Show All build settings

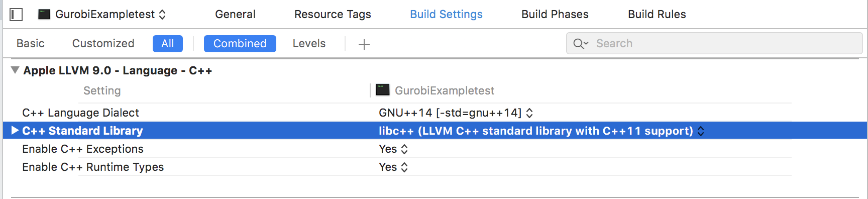[168, 44]
